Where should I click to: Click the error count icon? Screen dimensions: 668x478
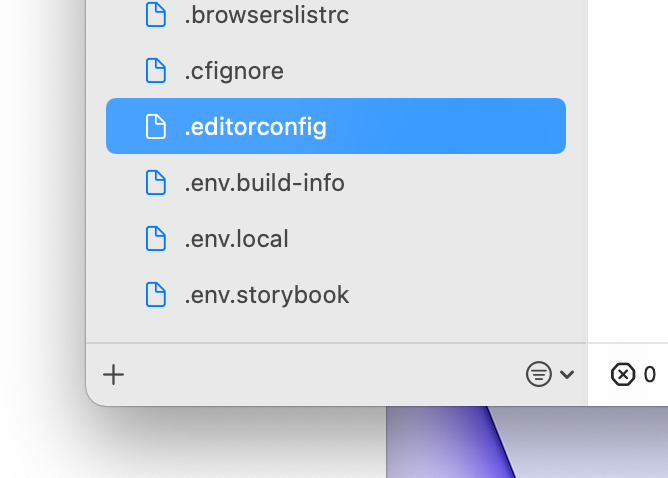(622, 375)
